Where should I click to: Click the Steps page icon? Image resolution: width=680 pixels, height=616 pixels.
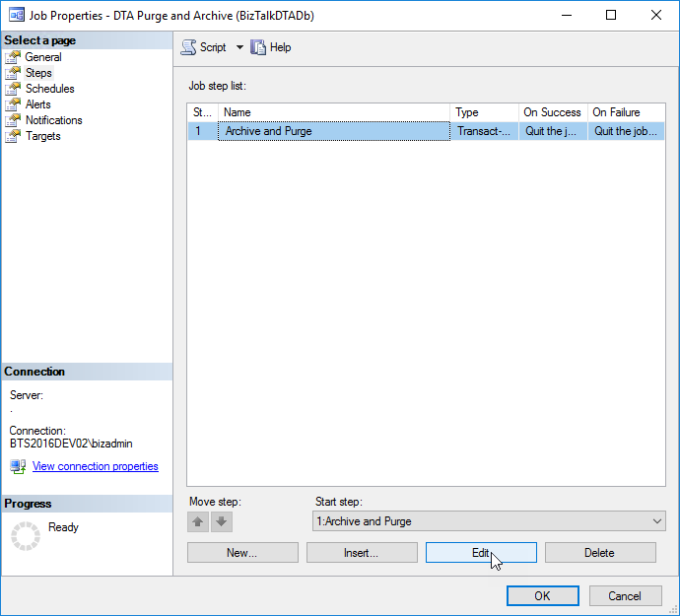[13, 73]
